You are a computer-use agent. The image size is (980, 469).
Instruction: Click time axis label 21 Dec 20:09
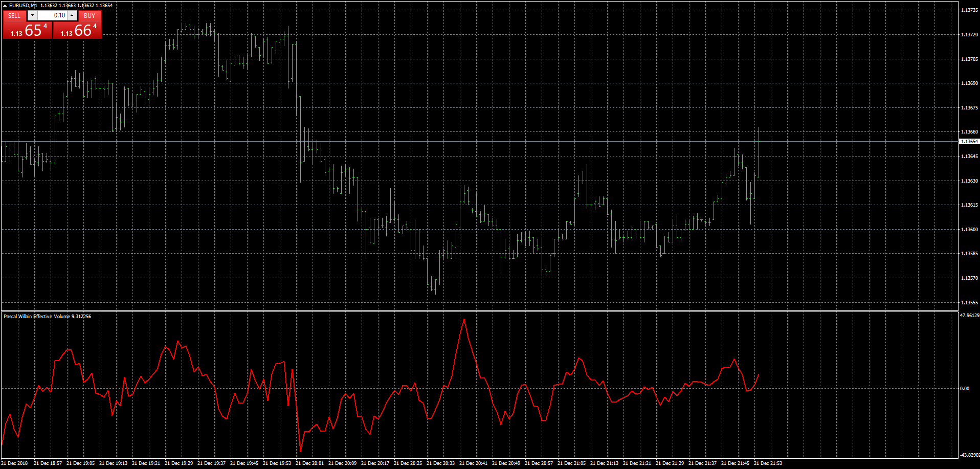pyautogui.click(x=342, y=463)
